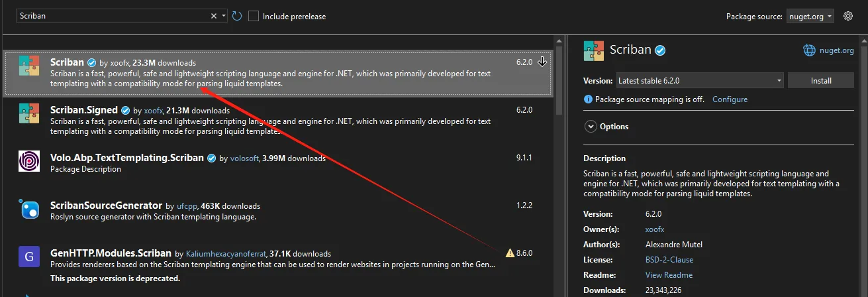Open the Package source dropdown
868x297 pixels.
pos(810,17)
